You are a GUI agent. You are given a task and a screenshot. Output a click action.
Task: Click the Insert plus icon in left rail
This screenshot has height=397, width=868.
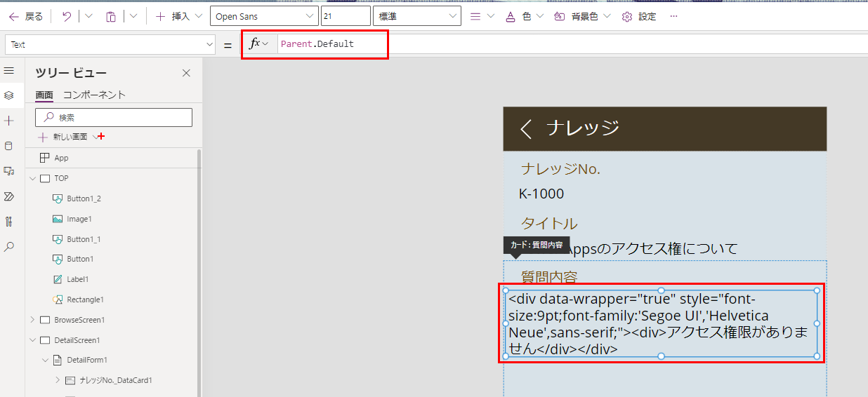tap(9, 121)
